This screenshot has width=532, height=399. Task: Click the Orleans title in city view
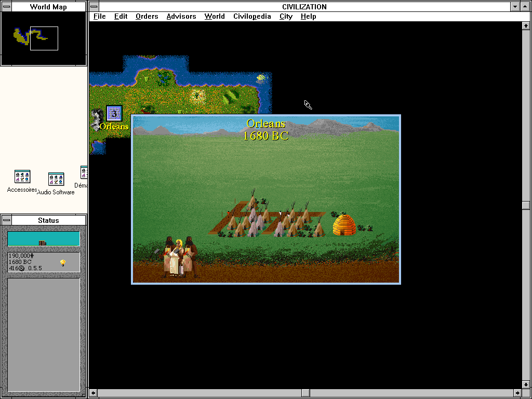pos(265,124)
